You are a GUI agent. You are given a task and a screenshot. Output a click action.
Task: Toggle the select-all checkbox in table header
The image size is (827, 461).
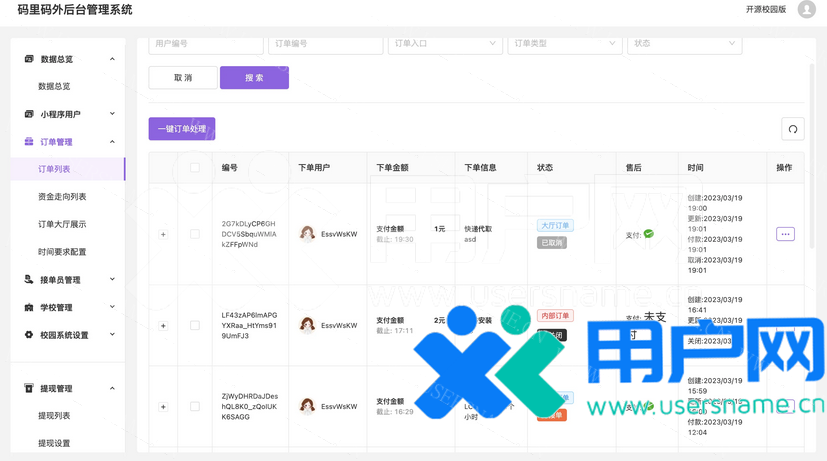pos(195,168)
